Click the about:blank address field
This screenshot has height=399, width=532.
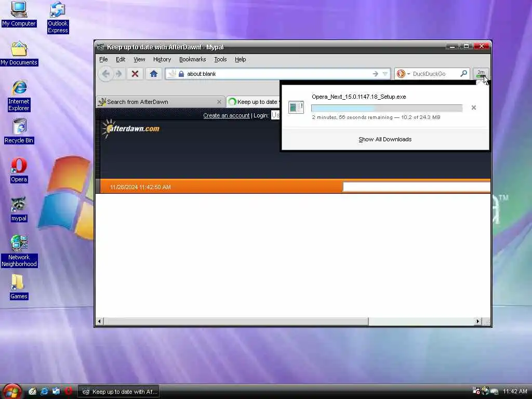pyautogui.click(x=277, y=74)
